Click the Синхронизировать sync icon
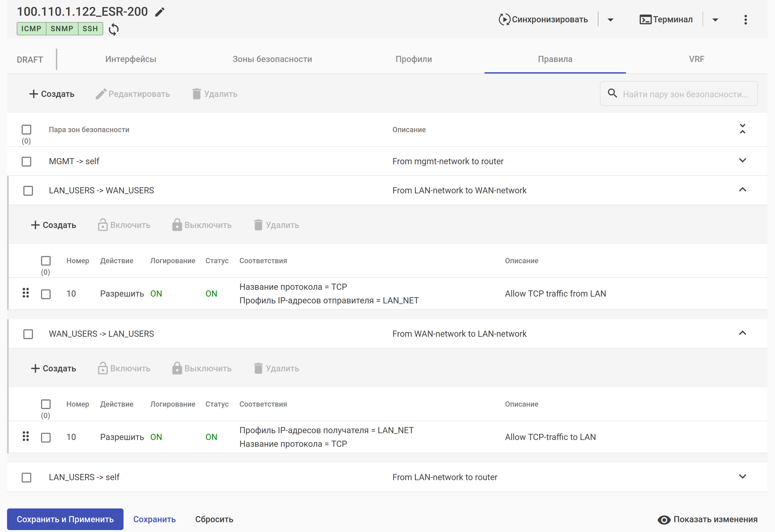 coord(504,20)
